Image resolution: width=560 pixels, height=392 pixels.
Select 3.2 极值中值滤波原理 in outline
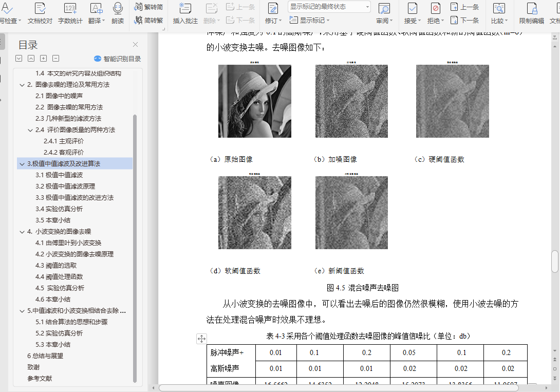[x=65, y=186]
